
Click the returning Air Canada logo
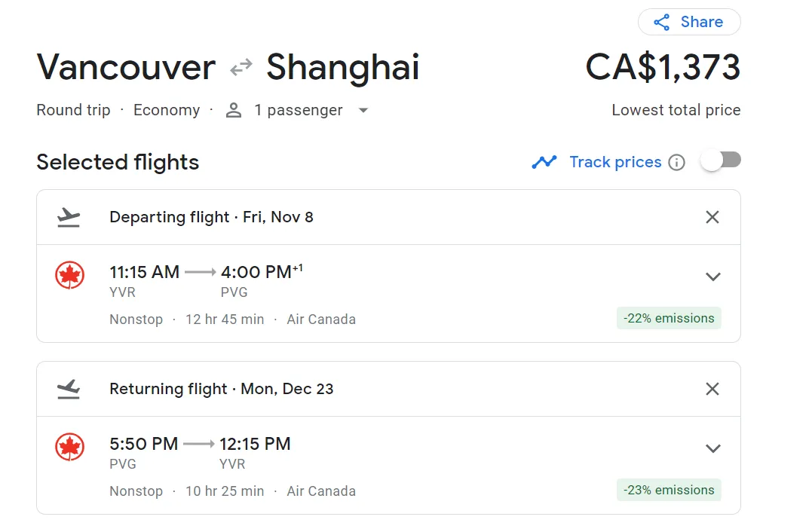(x=70, y=447)
